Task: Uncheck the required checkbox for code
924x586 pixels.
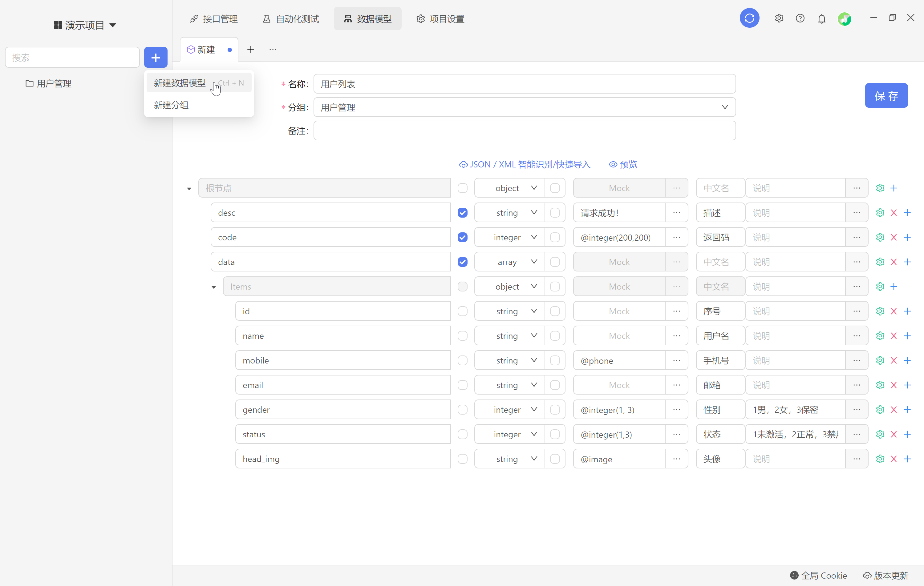Action: click(462, 237)
